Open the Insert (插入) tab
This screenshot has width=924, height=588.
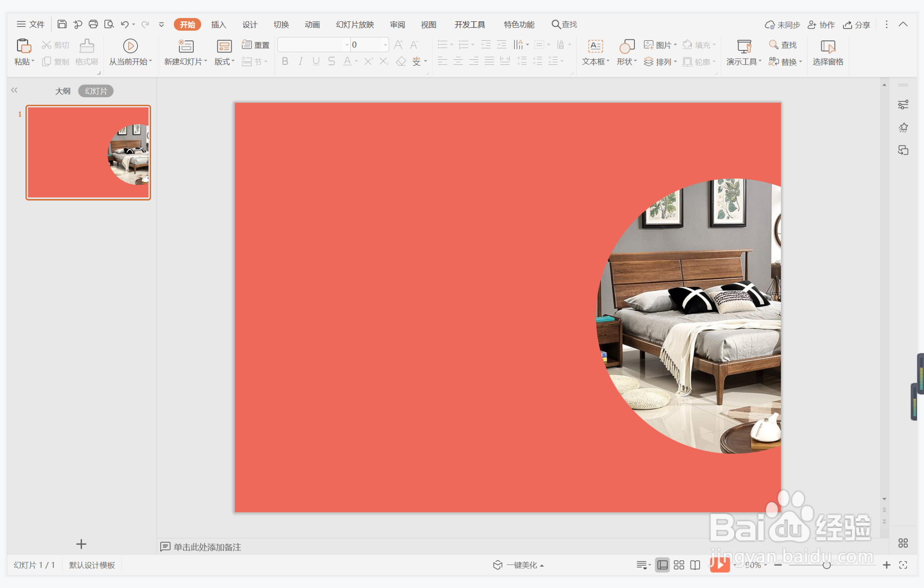pyautogui.click(x=218, y=25)
